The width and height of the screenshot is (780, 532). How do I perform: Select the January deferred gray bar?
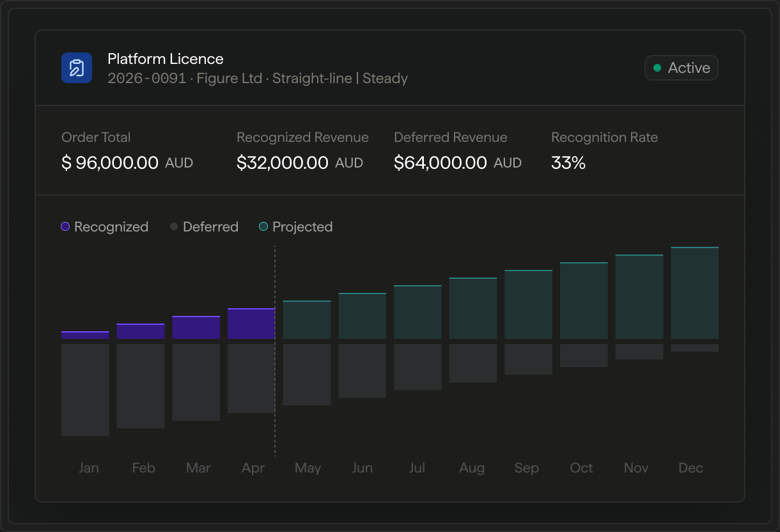pyautogui.click(x=85, y=390)
